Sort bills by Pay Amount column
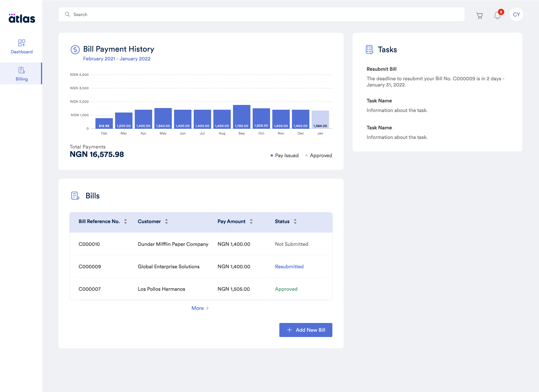The image size is (539, 392). (252, 221)
